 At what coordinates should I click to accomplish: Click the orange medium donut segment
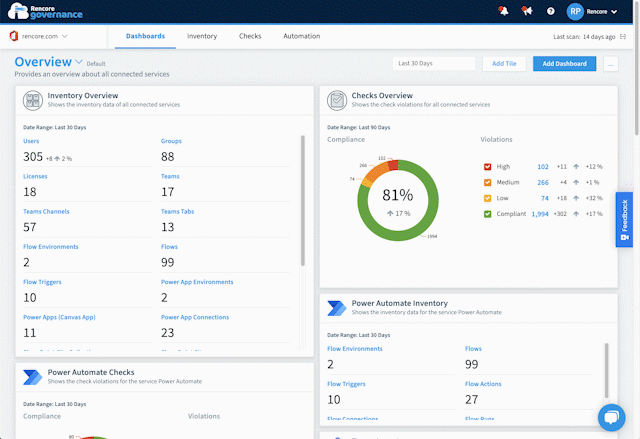[375, 171]
